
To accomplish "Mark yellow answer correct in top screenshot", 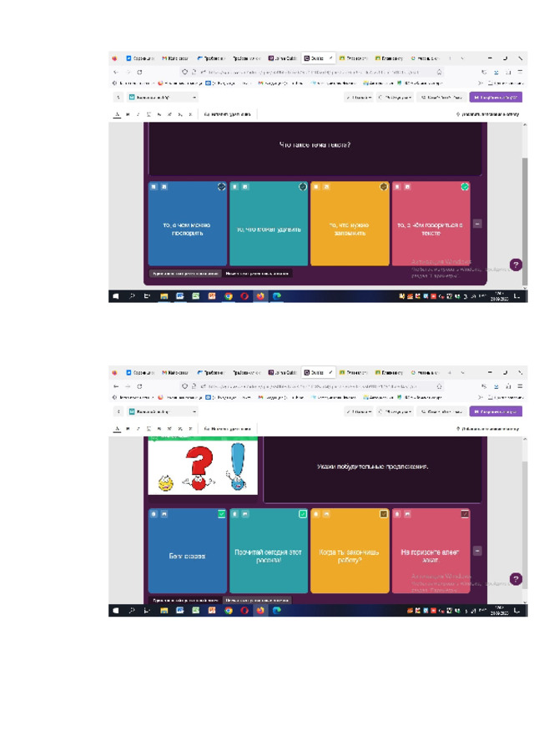I will point(384,187).
